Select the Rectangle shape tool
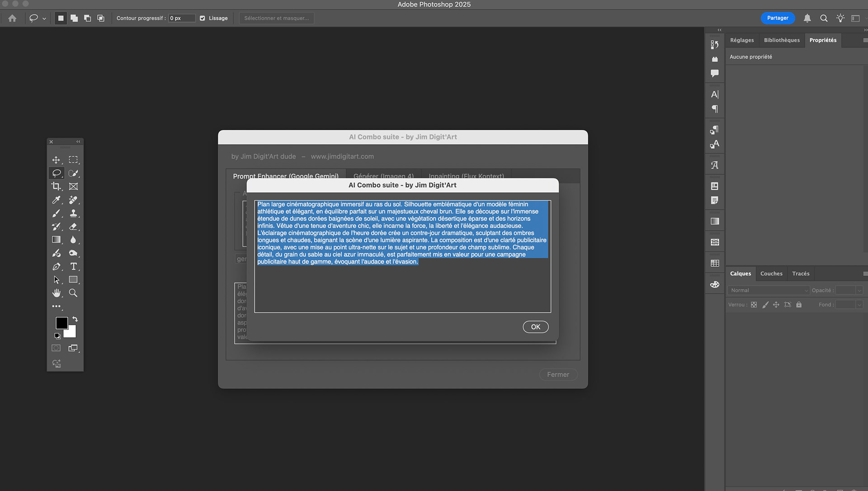This screenshot has width=868, height=491. pos(73,280)
